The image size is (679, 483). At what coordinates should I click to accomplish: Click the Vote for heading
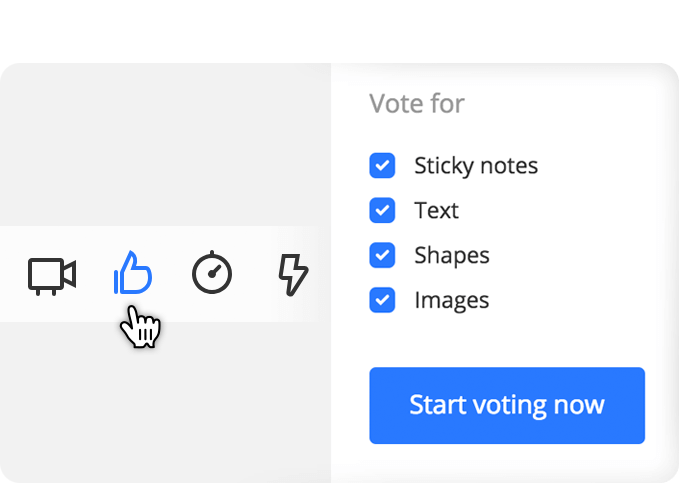(417, 104)
